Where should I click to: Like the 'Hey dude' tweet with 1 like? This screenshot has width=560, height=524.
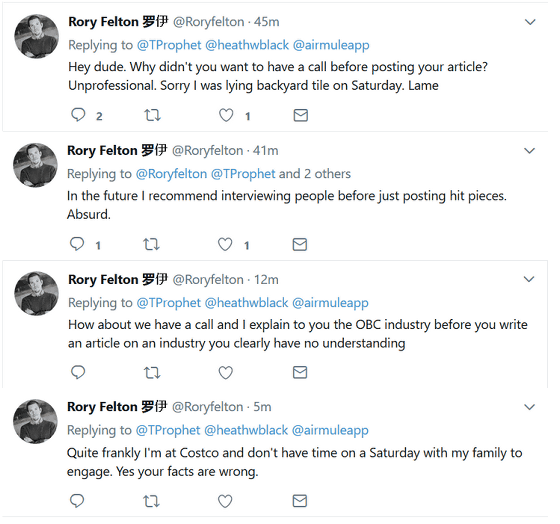[226, 115]
